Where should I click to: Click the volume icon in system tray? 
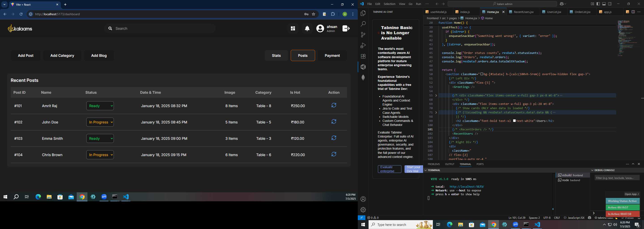coord(615,225)
